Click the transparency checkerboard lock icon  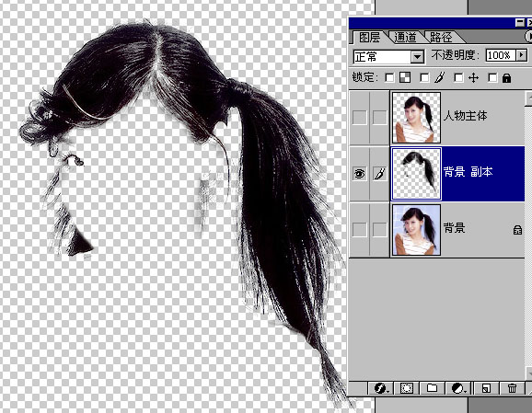(405, 77)
